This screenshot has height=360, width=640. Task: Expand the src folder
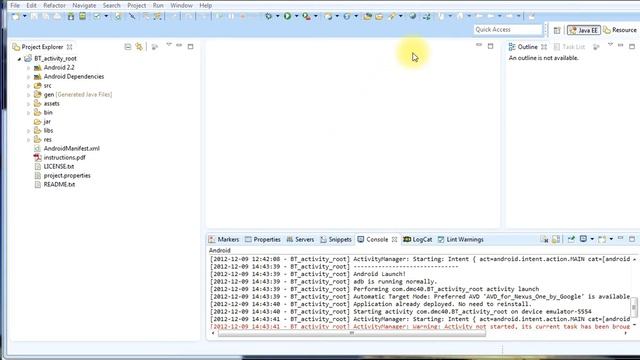pos(29,86)
